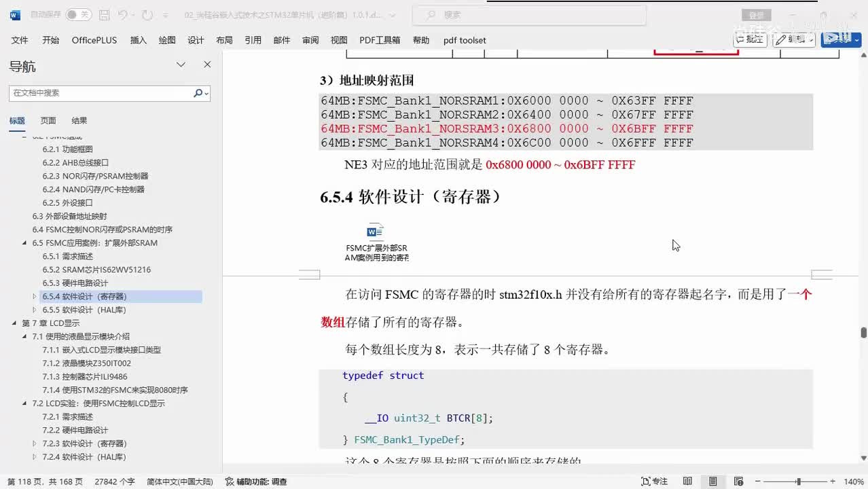Click the blue 共享 share button

click(841, 39)
